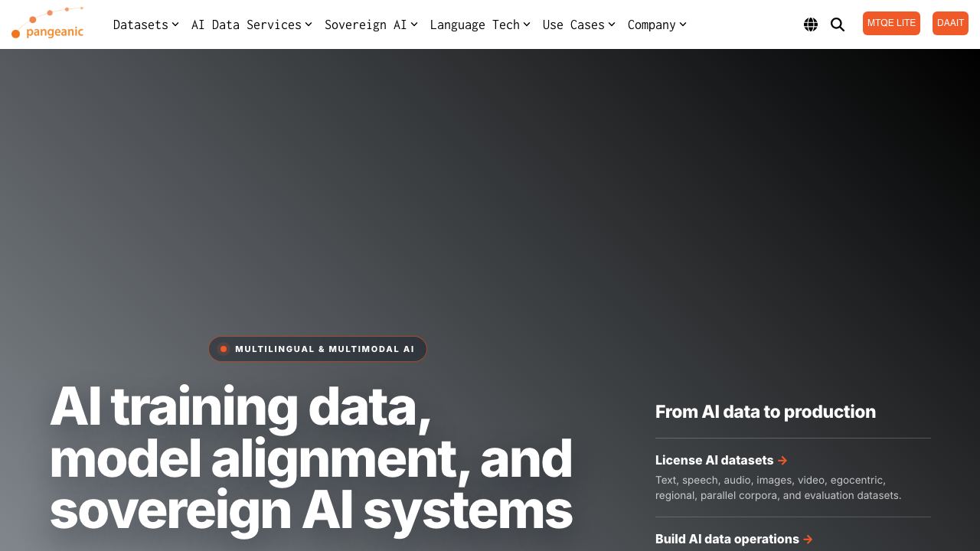Click the Pangeanic logo
Screen dimensions: 980x551
point(47,23)
